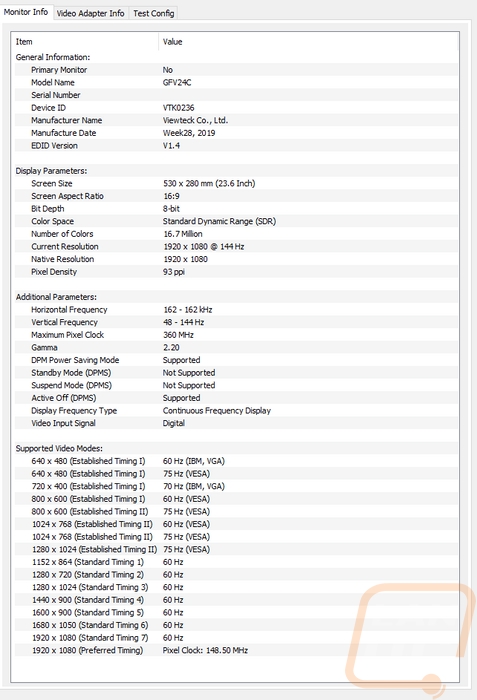Select the 1600 x 900 Standard Timing 5 row

tap(236, 612)
